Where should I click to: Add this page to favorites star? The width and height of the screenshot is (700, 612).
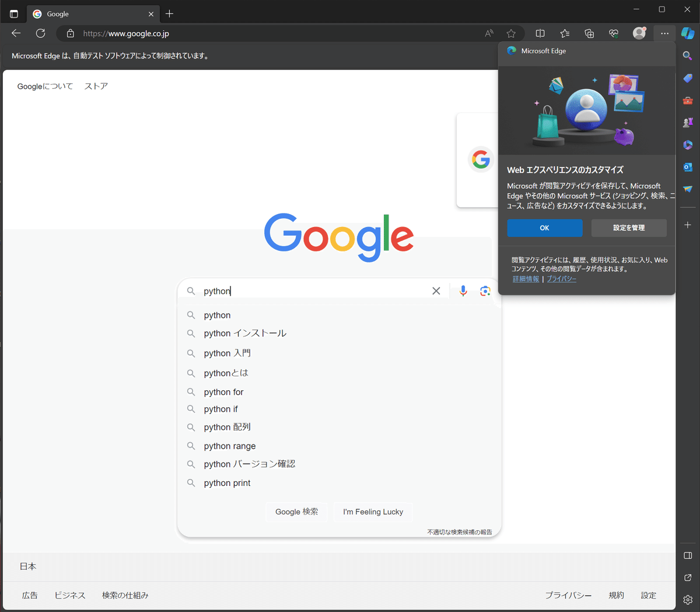click(x=511, y=33)
